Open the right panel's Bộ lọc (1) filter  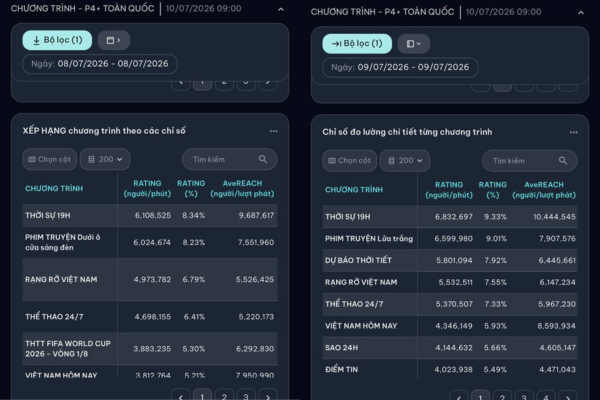pyautogui.click(x=357, y=44)
